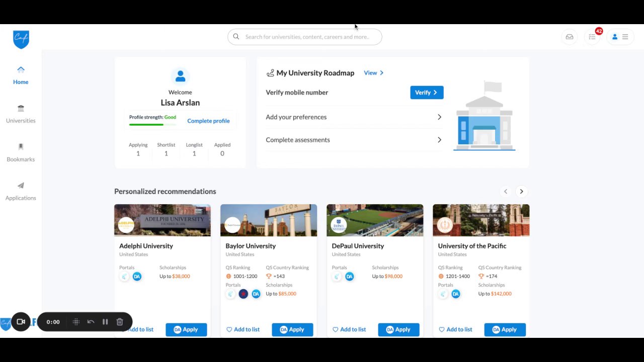
Task: Open the inbox messages icon
Action: point(570,37)
